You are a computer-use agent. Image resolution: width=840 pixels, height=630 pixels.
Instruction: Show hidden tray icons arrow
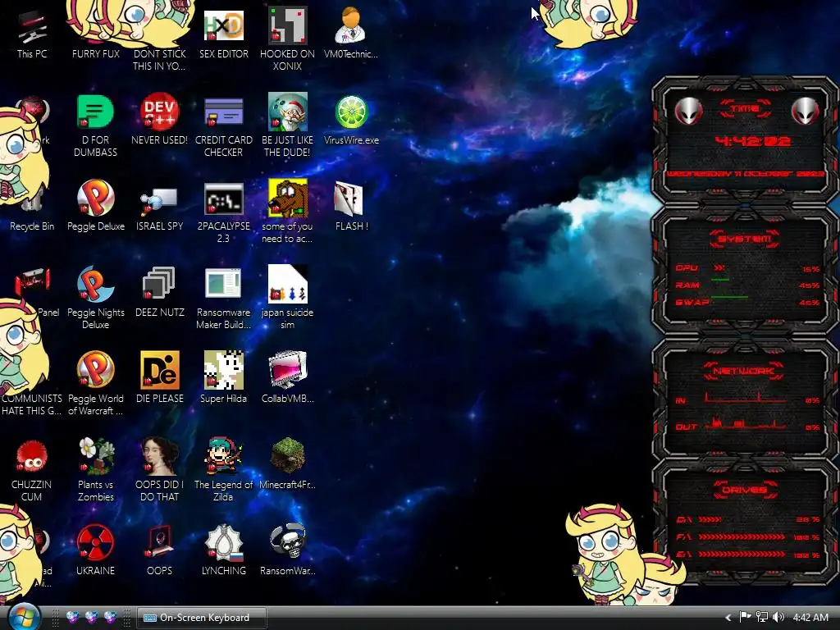pyautogui.click(x=728, y=618)
